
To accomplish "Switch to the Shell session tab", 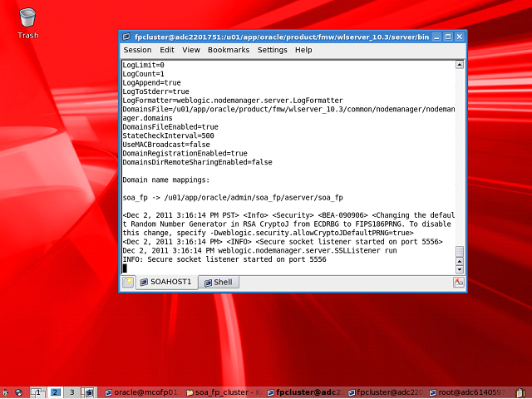I will click(x=219, y=282).
